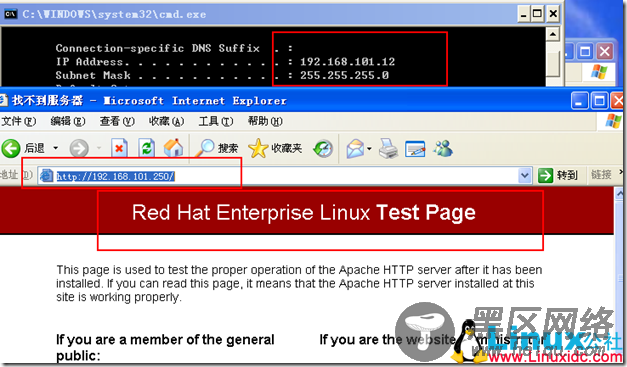Click the address bar URL field
Screen dimensions: 627x367
tap(286, 176)
